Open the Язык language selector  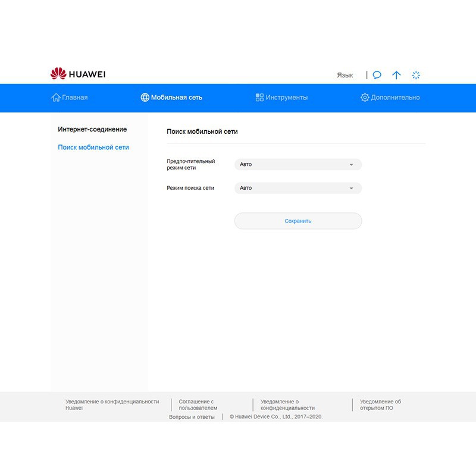point(345,75)
